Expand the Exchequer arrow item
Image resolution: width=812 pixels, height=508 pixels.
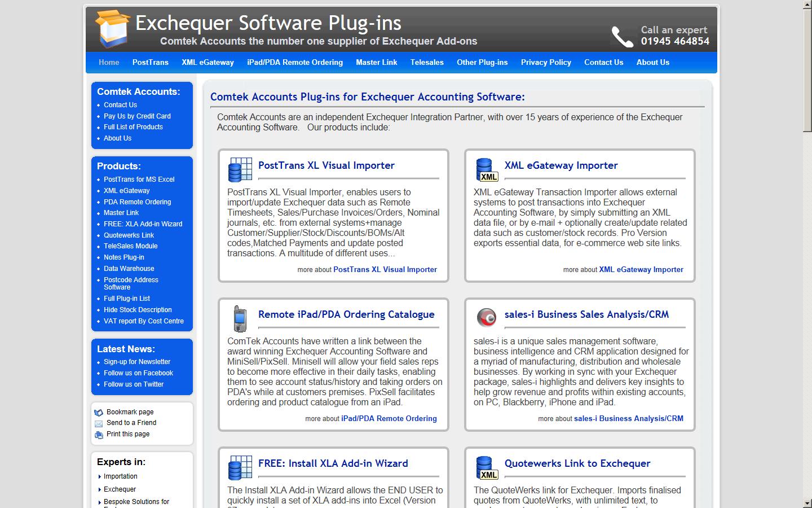tap(100, 490)
